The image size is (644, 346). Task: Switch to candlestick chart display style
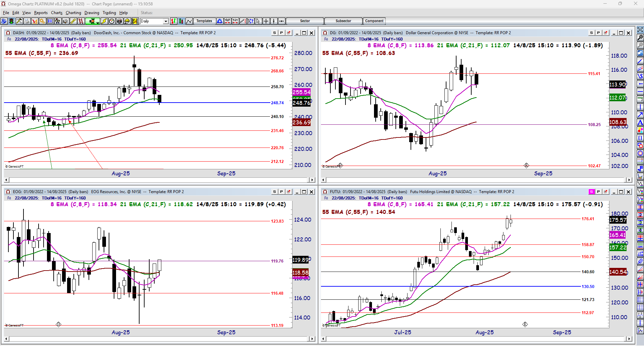181,21
